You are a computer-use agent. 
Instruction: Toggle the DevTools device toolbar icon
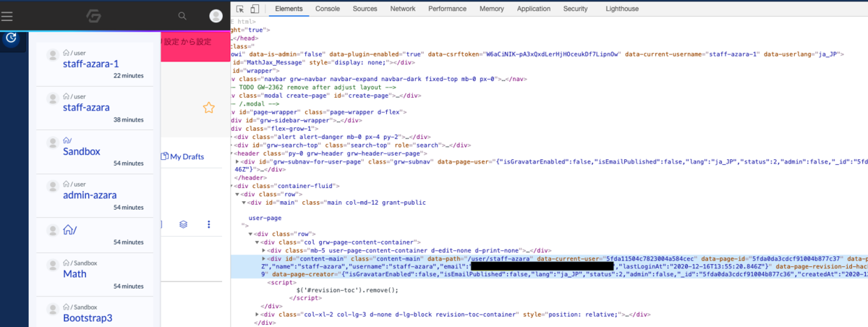click(x=255, y=9)
